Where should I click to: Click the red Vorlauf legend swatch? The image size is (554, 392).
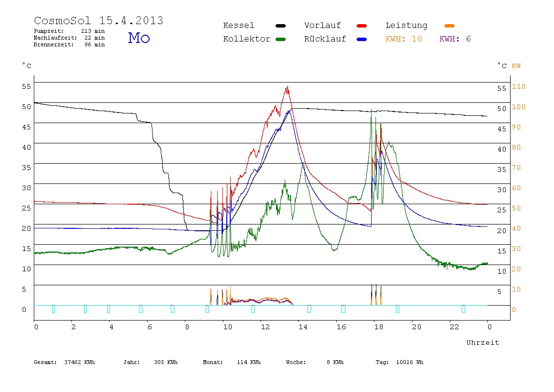[x=361, y=26]
